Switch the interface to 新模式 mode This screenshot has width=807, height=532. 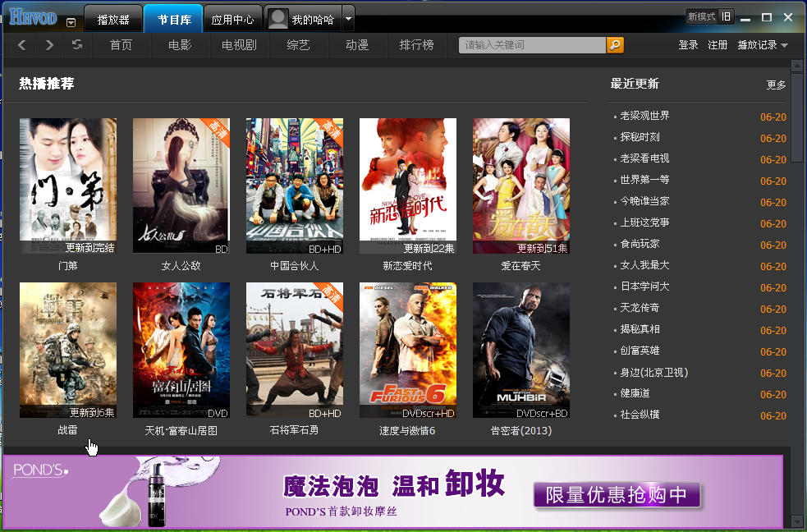click(x=699, y=15)
